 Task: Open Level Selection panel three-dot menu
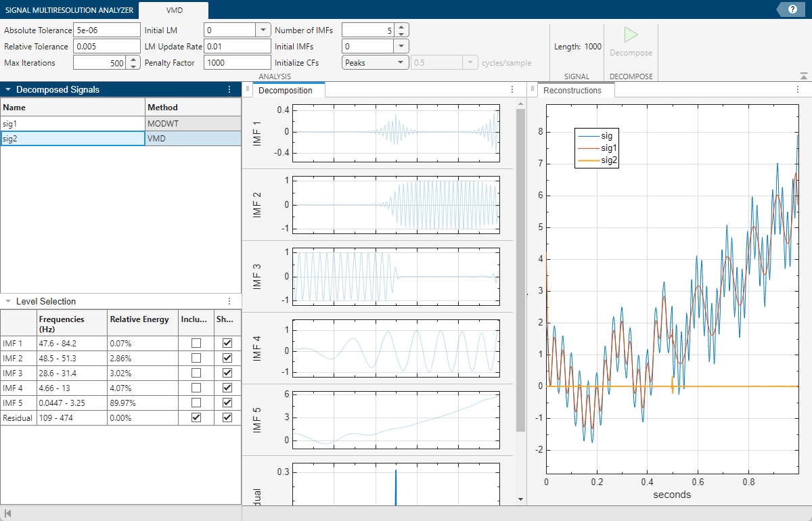click(x=229, y=302)
